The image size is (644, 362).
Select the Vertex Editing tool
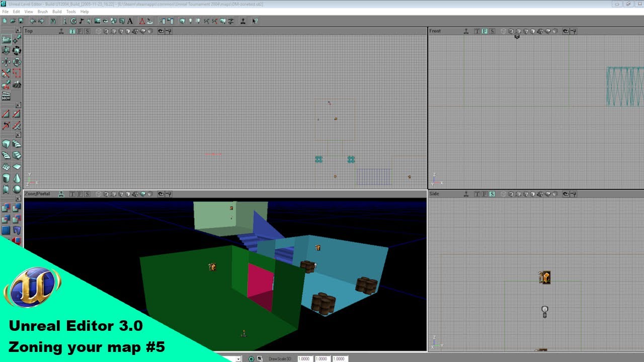(17, 39)
